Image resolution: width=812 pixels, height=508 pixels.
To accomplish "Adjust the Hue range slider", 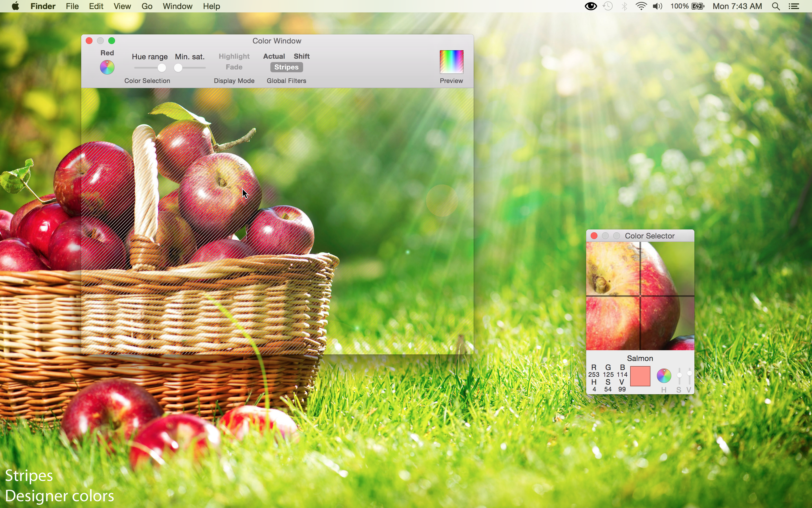I will (150, 68).
